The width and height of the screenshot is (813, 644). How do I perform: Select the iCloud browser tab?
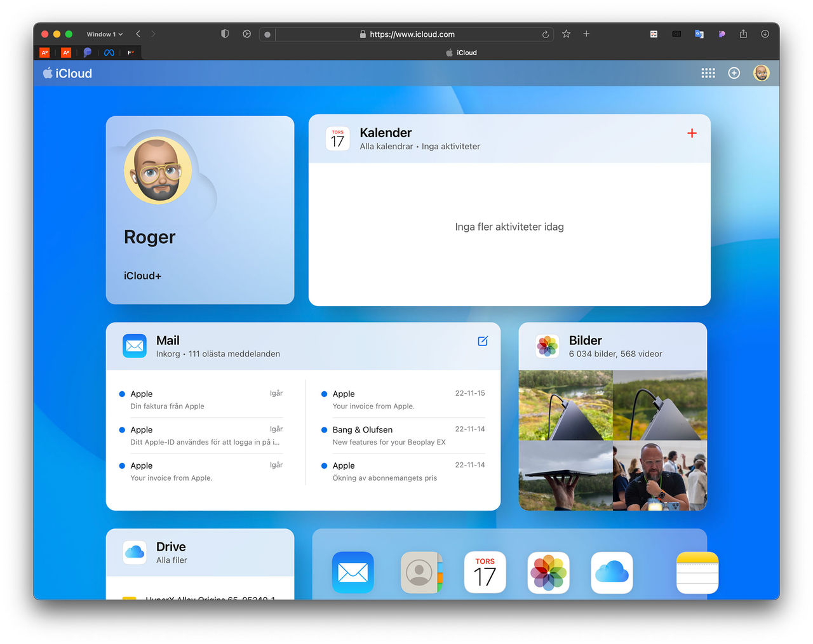click(x=461, y=52)
